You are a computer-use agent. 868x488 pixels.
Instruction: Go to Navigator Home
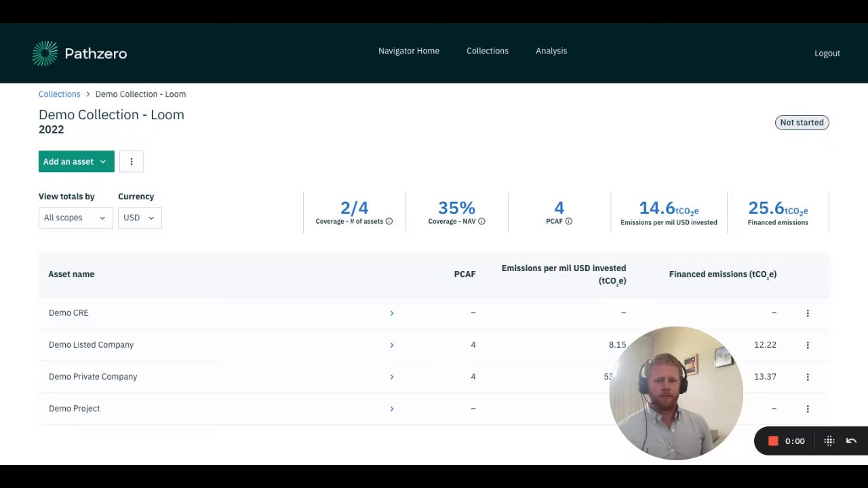click(409, 51)
